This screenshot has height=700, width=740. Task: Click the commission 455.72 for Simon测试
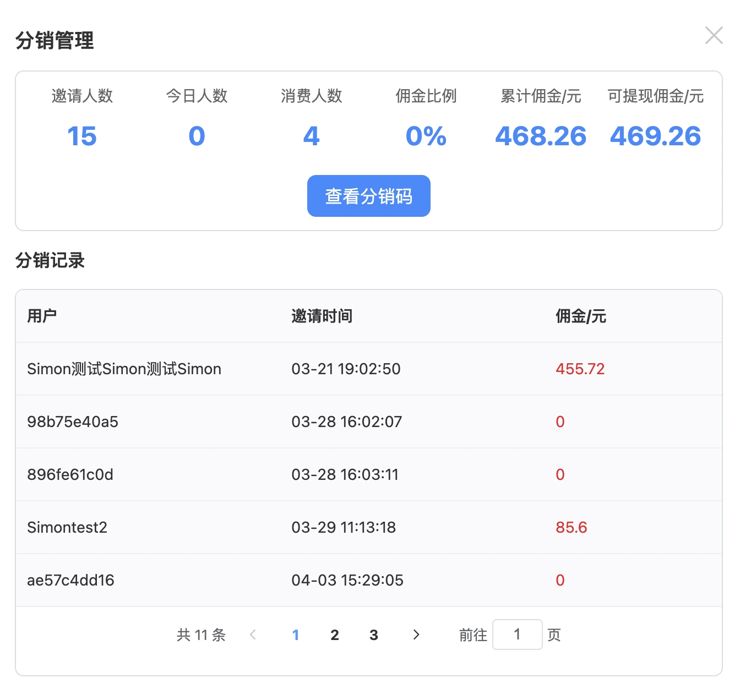coord(580,369)
